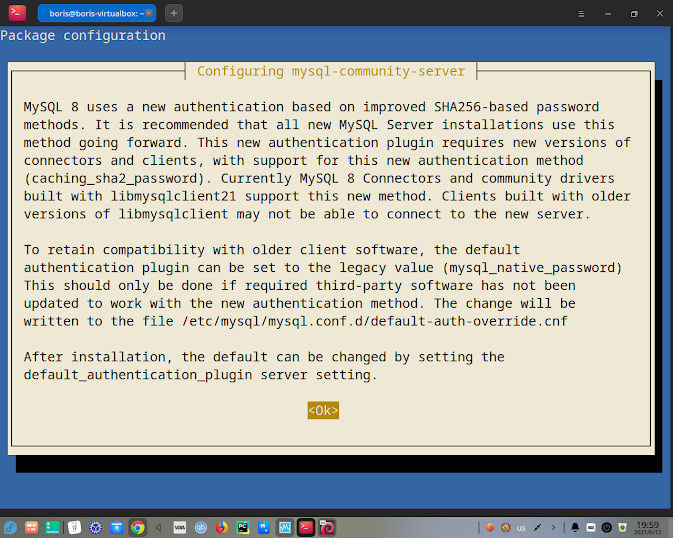Select the boris@boris-virtualbox terminal tab
This screenshot has height=538, width=673.
coord(97,13)
